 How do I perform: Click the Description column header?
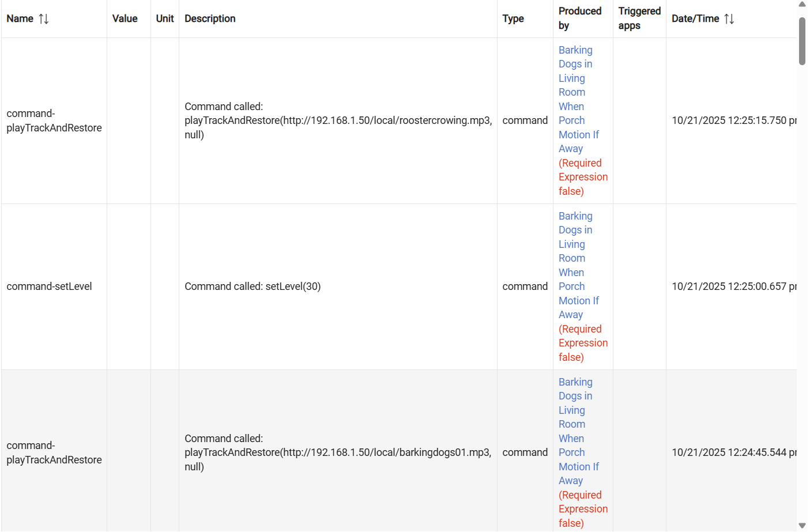210,19
